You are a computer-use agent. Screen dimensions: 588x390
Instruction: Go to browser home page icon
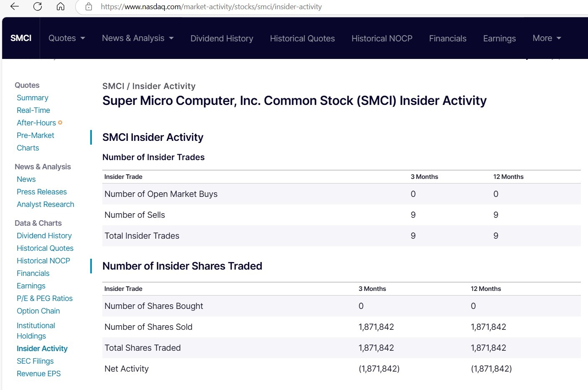61,6
